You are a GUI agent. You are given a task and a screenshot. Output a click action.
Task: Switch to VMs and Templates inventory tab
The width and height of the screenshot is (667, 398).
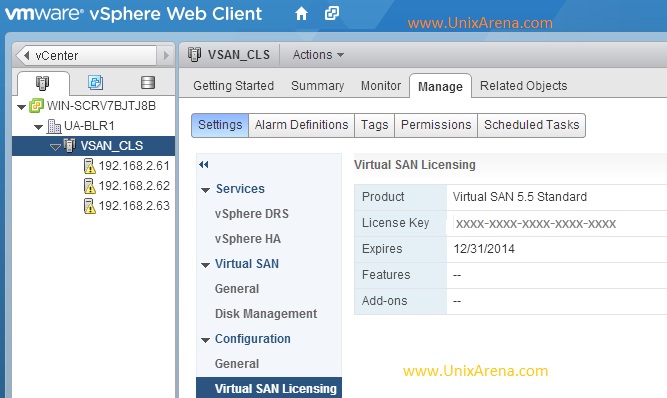(x=95, y=82)
